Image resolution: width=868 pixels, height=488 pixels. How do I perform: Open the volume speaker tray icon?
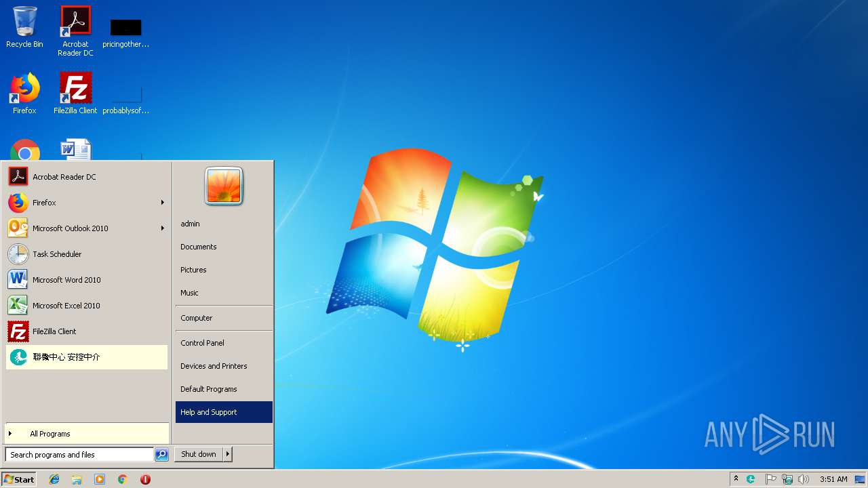[804, 479]
